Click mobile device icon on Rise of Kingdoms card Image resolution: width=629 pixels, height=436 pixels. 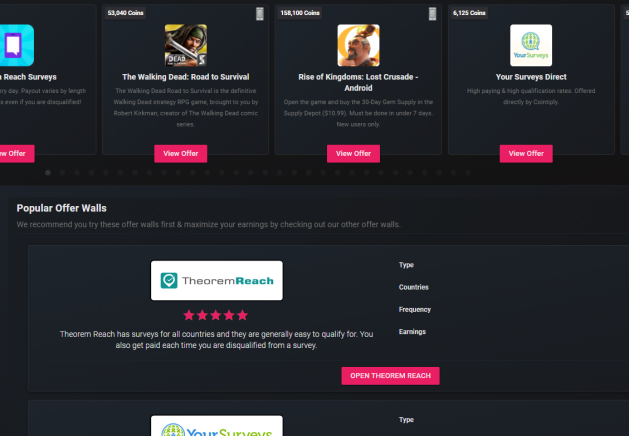pyautogui.click(x=432, y=14)
